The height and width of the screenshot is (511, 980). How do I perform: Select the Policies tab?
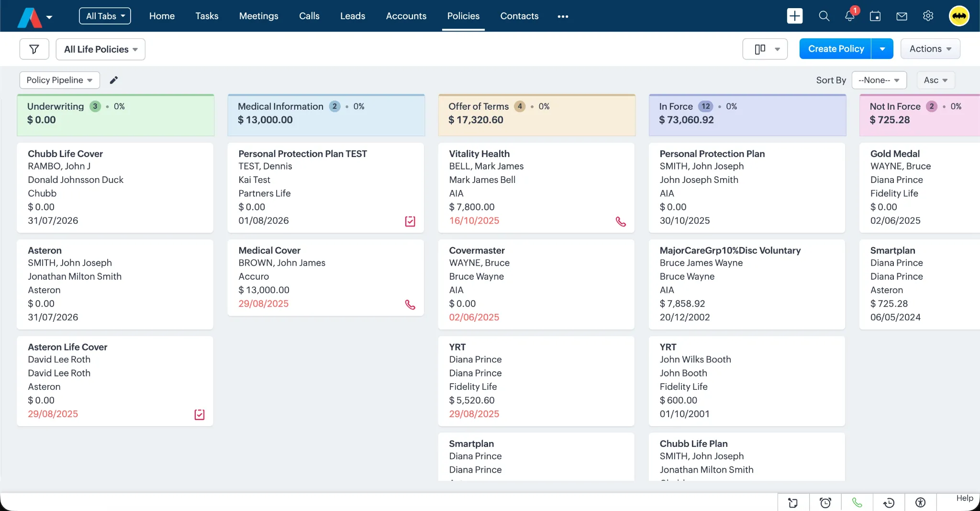click(x=463, y=16)
